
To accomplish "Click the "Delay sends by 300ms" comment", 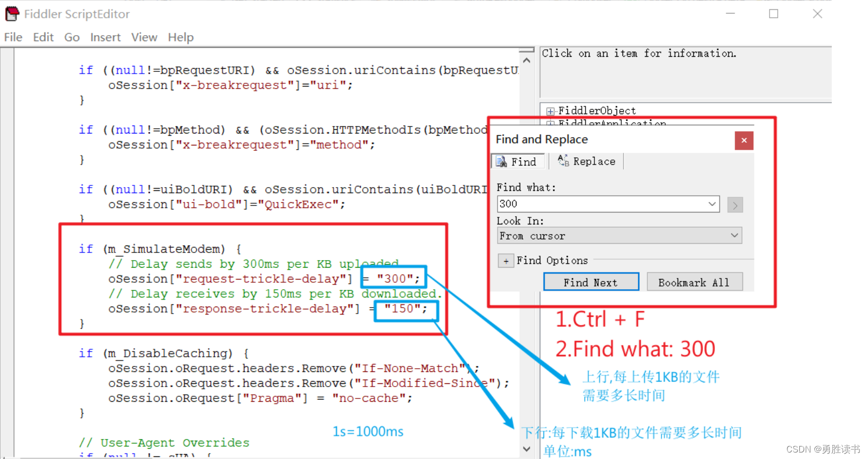I will 254,264.
